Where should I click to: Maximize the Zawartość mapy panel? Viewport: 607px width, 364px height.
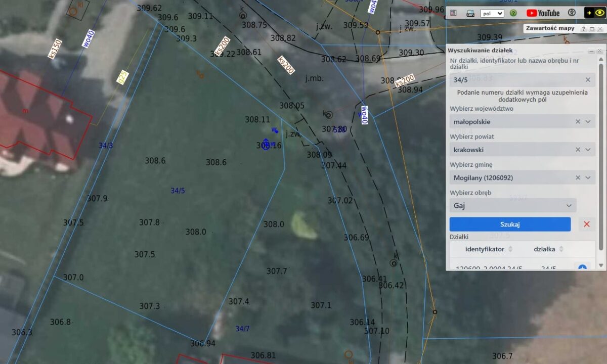pyautogui.click(x=592, y=29)
